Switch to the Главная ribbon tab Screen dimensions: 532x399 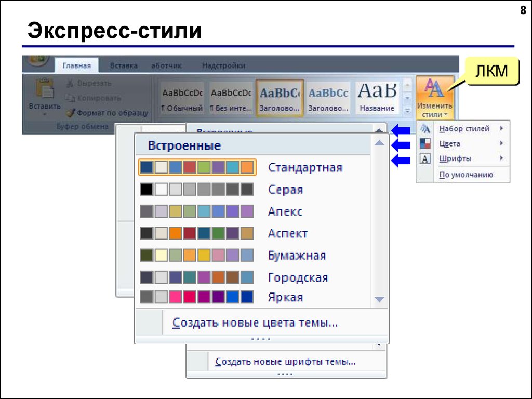click(x=77, y=65)
